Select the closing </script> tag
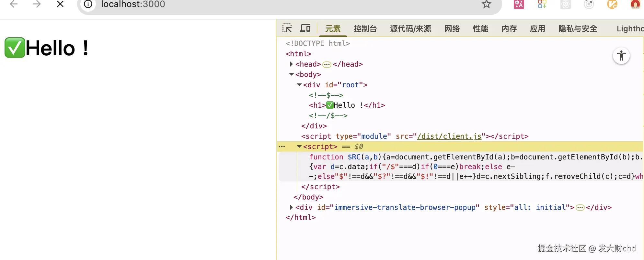This screenshot has height=260, width=644. click(x=320, y=187)
